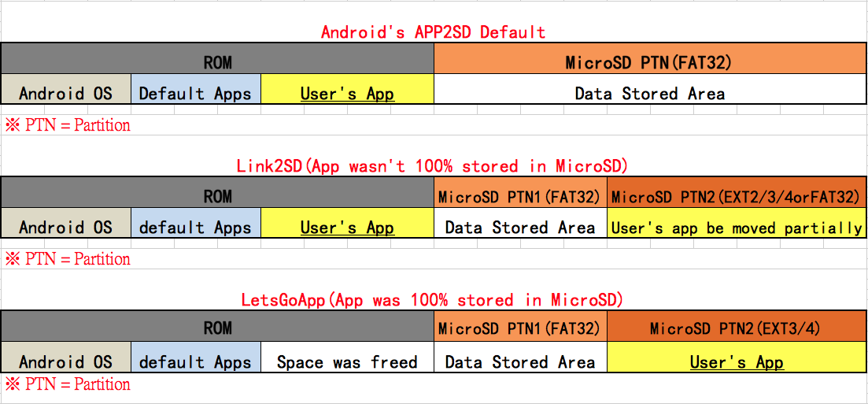Select Data Stored Area in Link2SD table

(x=520, y=228)
